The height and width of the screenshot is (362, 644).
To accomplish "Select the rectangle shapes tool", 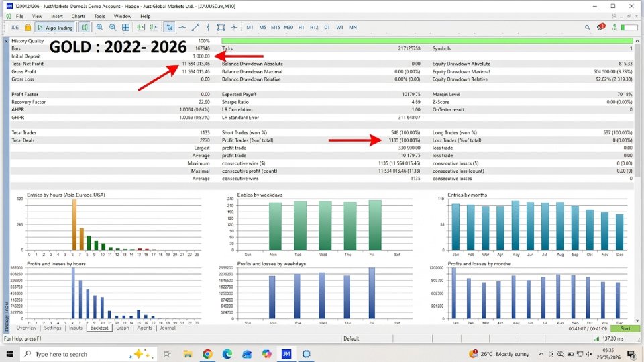I will [221, 27].
